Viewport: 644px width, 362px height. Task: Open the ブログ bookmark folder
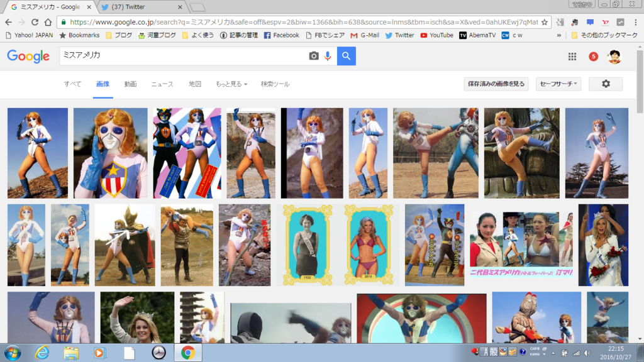pos(119,35)
